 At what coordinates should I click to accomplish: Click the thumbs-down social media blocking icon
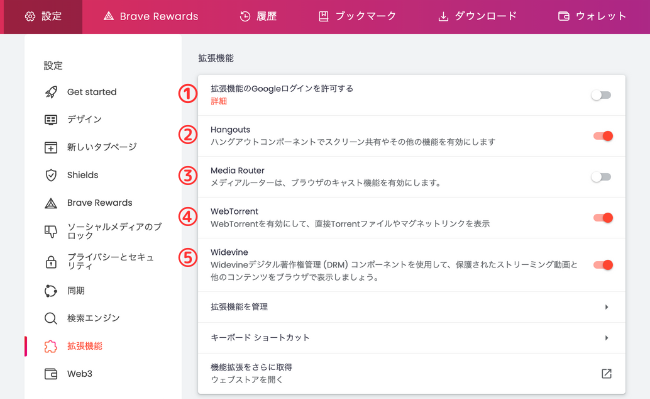(x=51, y=231)
